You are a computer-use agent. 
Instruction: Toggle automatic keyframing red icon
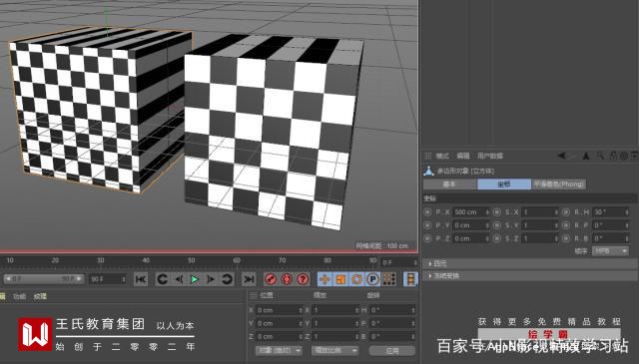click(x=287, y=279)
